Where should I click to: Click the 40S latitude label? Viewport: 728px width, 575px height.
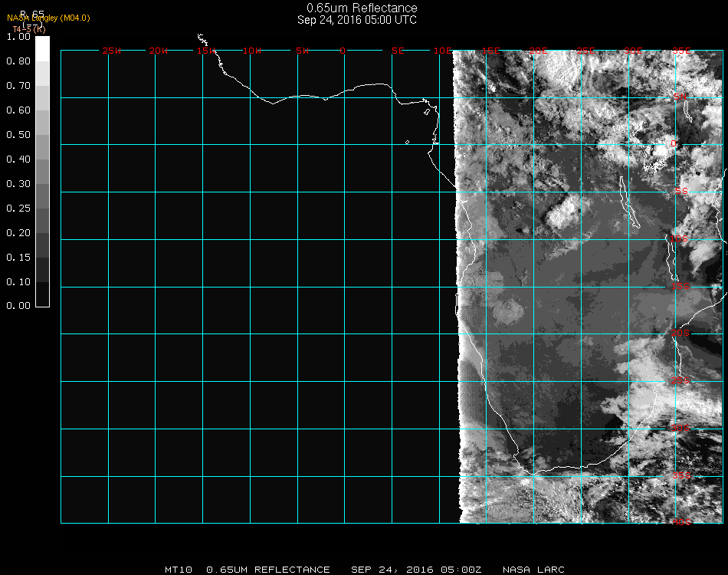(680, 523)
